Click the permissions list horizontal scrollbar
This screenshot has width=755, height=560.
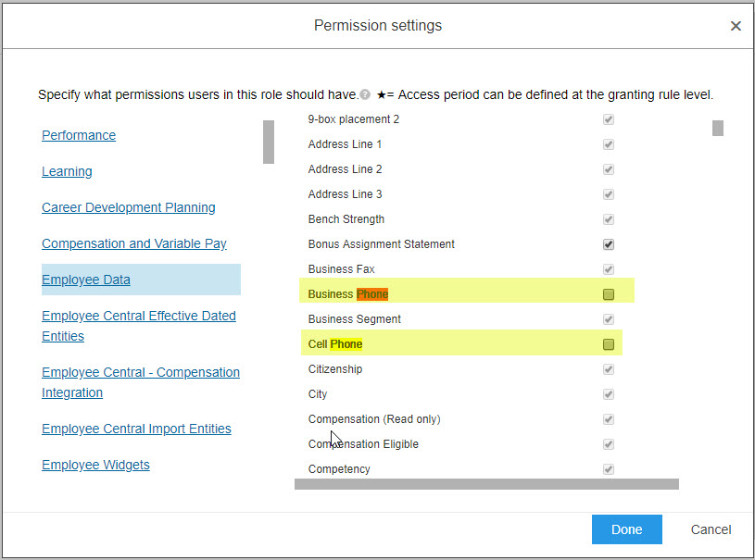[486, 484]
